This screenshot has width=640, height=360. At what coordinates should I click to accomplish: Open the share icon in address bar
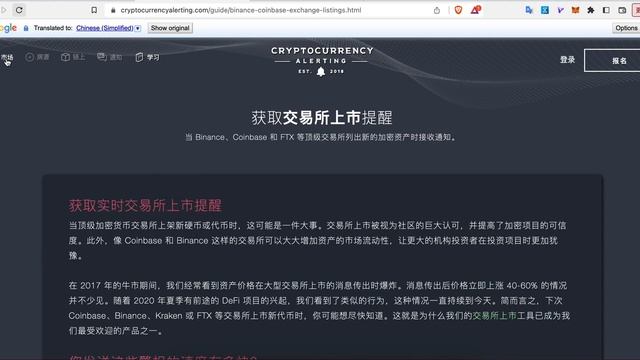437,10
